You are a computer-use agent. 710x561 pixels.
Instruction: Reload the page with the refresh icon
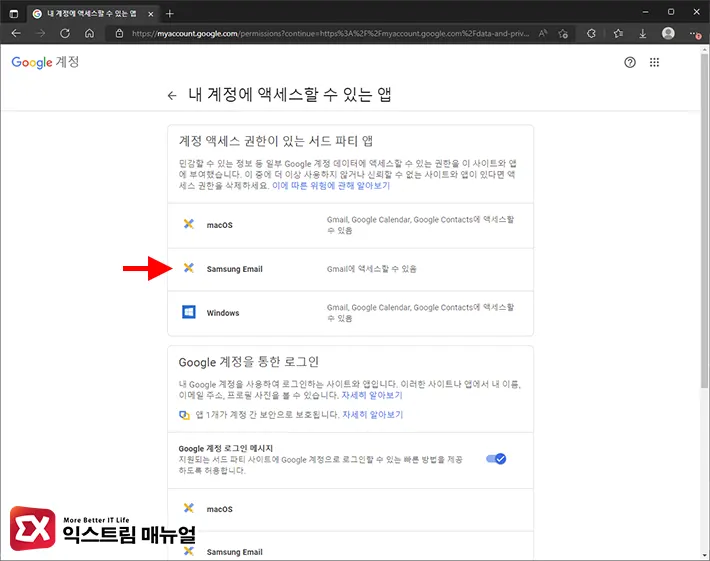point(65,34)
